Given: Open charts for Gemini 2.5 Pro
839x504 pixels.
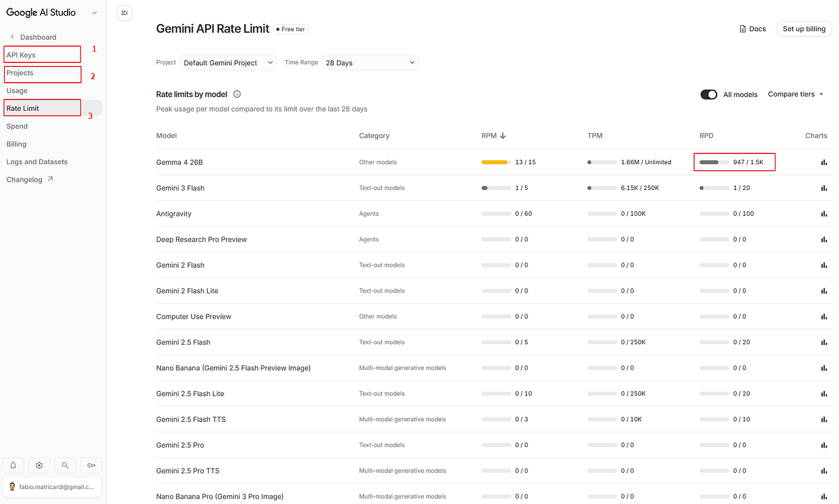Looking at the screenshot, I should [x=824, y=445].
